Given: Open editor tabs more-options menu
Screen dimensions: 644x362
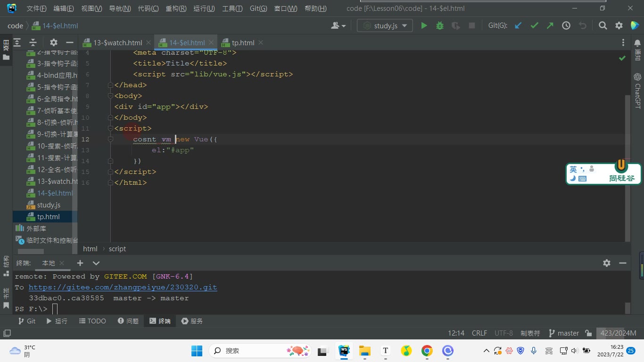Looking at the screenshot, I should pyautogui.click(x=624, y=42).
